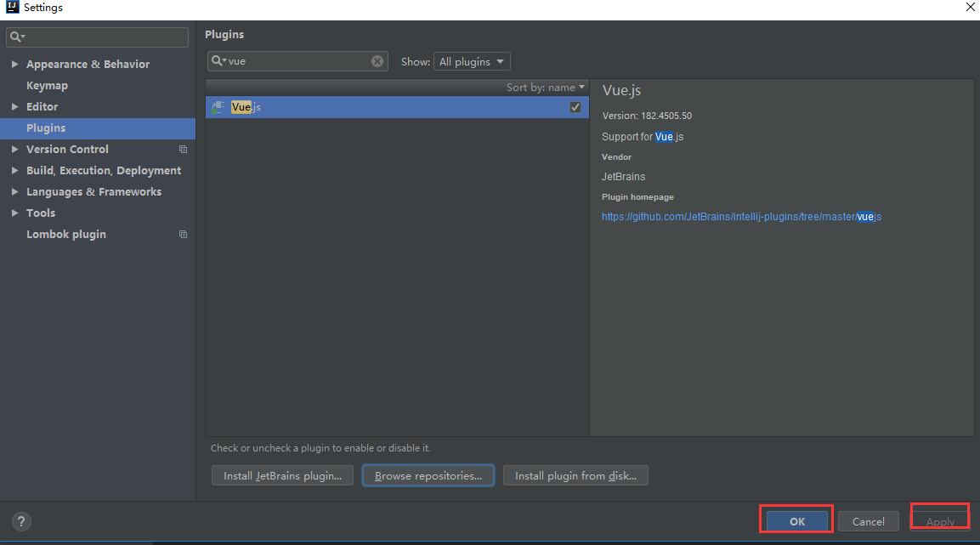
Task: Open the Lombok plugin settings page
Action: click(x=66, y=235)
